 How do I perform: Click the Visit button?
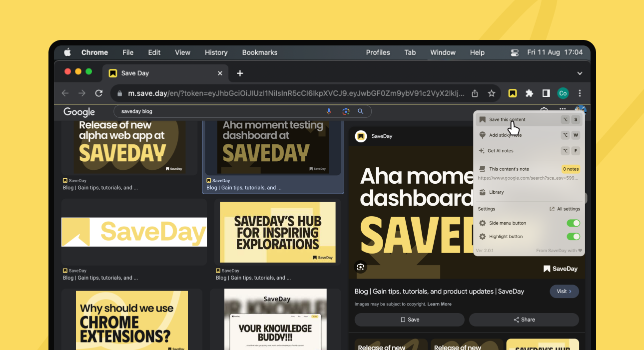pos(564,292)
